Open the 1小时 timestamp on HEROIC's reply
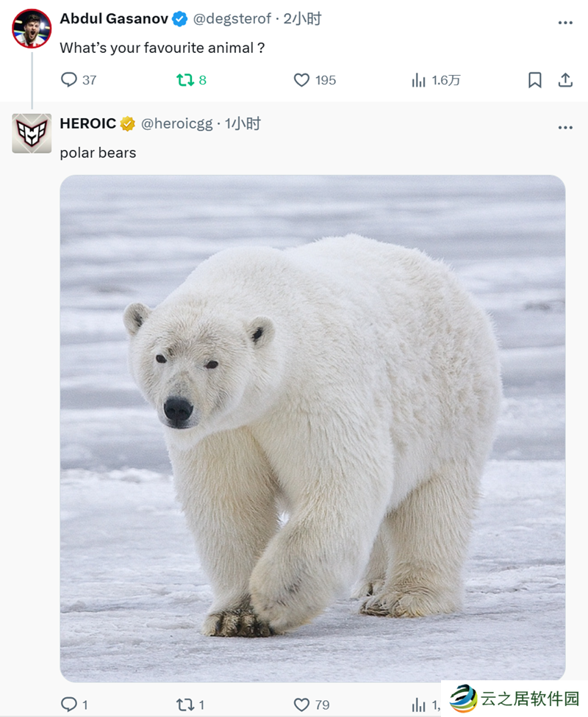 (x=243, y=124)
